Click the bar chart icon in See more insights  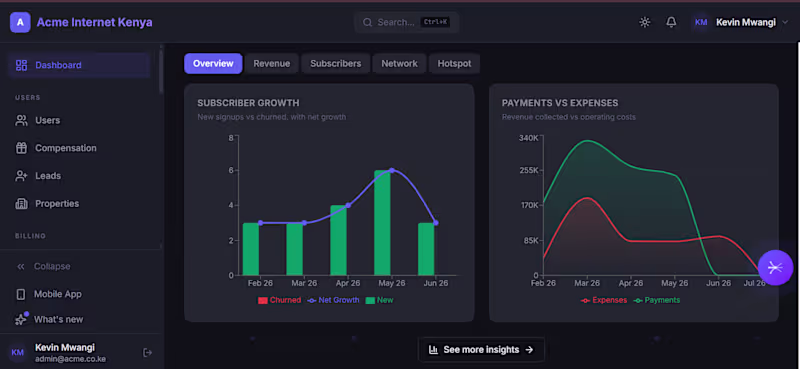[x=434, y=350]
